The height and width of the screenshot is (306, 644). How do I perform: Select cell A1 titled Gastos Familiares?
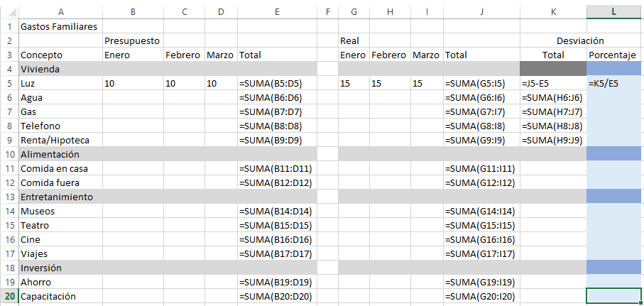(x=61, y=27)
